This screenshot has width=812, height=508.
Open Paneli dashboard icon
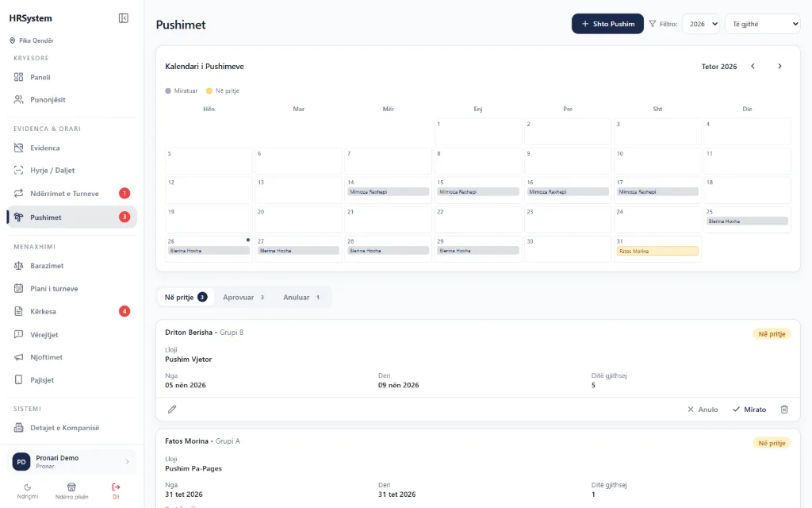coord(19,77)
